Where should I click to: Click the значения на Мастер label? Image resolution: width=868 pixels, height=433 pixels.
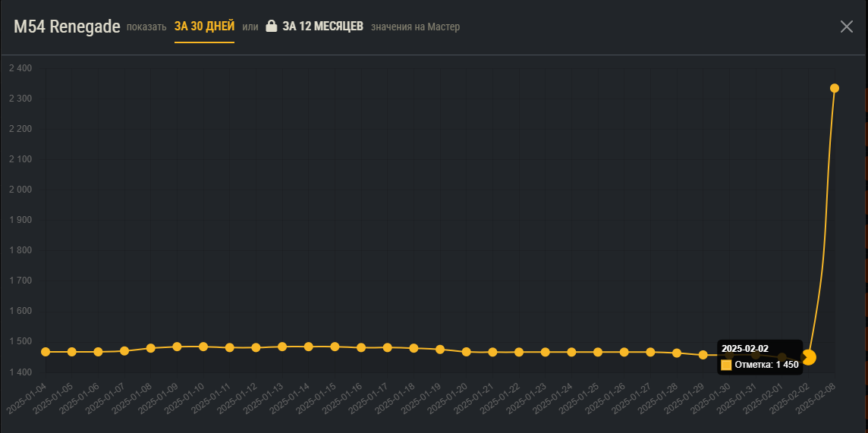[415, 27]
